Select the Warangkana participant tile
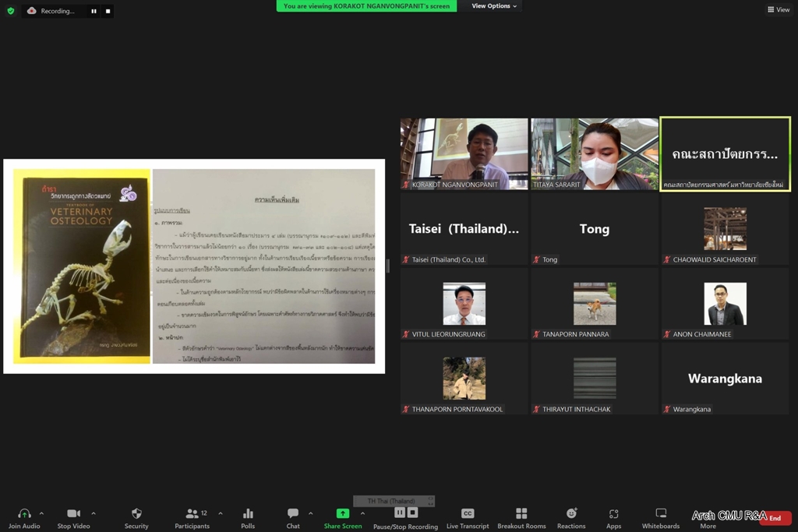 726,379
